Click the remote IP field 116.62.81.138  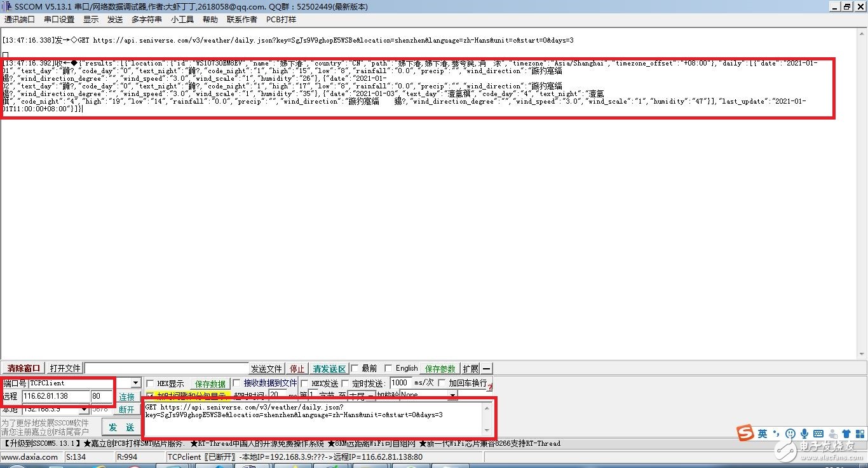[55, 396]
